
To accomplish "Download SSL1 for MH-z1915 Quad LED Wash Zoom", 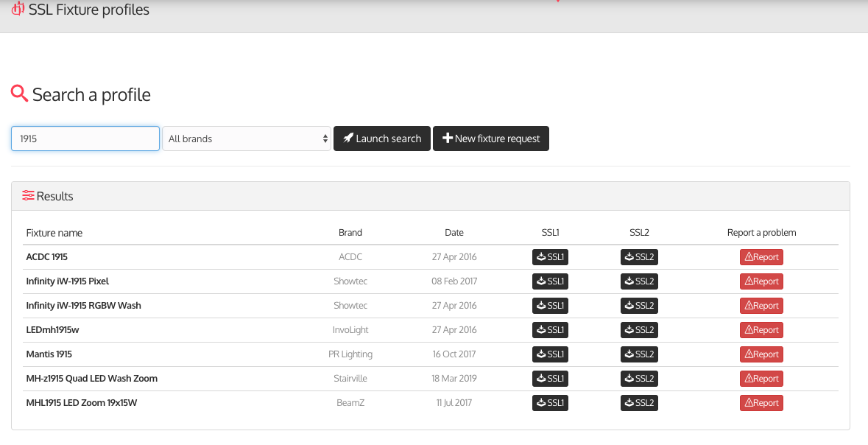I will point(550,379).
